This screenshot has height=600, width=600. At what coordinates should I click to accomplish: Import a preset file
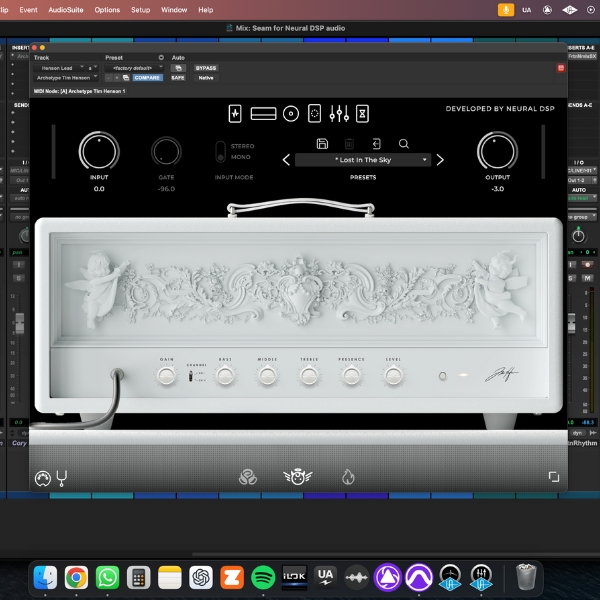(x=377, y=144)
